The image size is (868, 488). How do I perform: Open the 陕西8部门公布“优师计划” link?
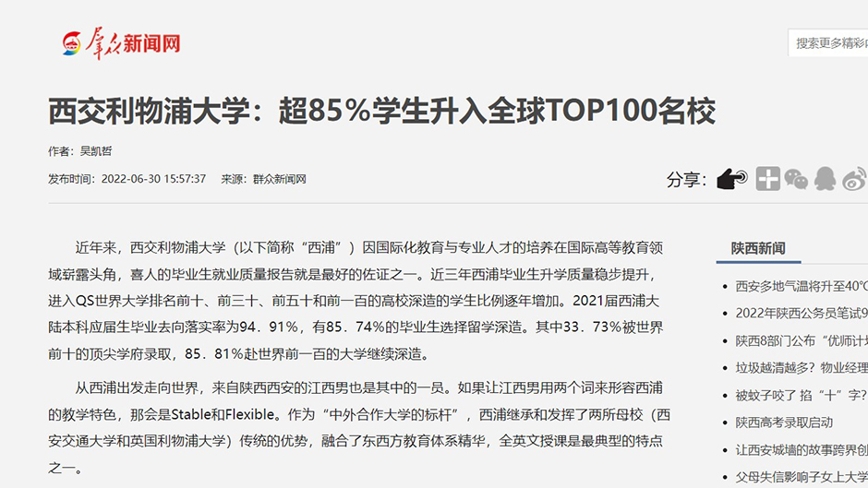pyautogui.click(x=801, y=340)
